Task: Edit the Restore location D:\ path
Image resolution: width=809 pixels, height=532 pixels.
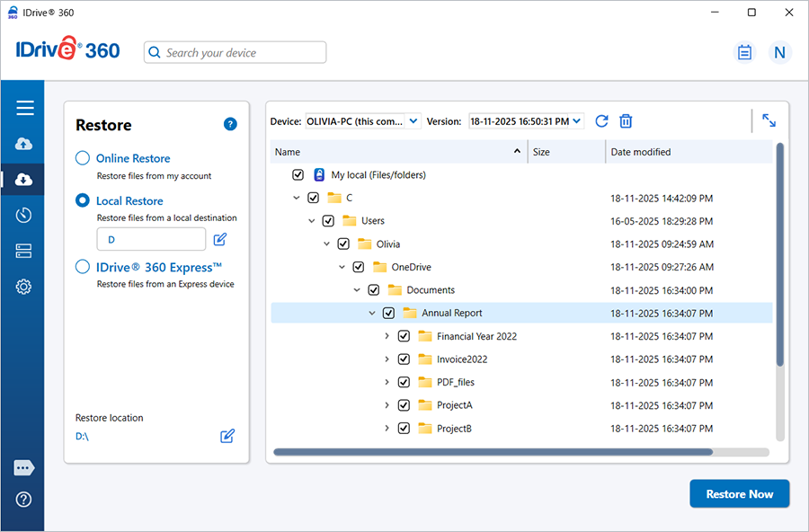Action: (x=227, y=436)
